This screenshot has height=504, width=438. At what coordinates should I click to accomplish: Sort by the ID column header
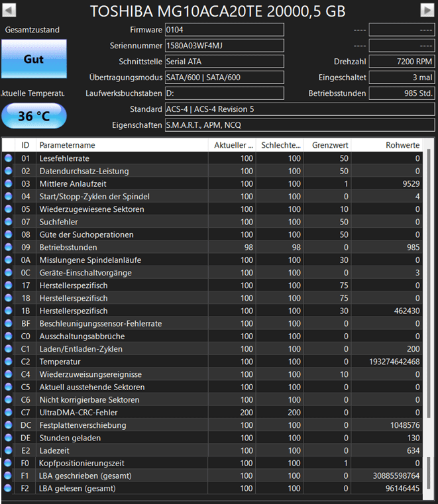tap(25, 145)
